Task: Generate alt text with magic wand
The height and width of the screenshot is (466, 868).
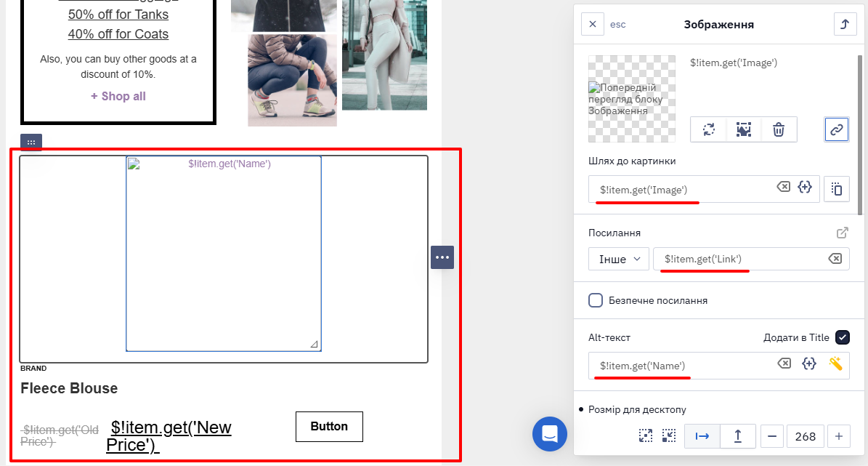Action: 835,363
